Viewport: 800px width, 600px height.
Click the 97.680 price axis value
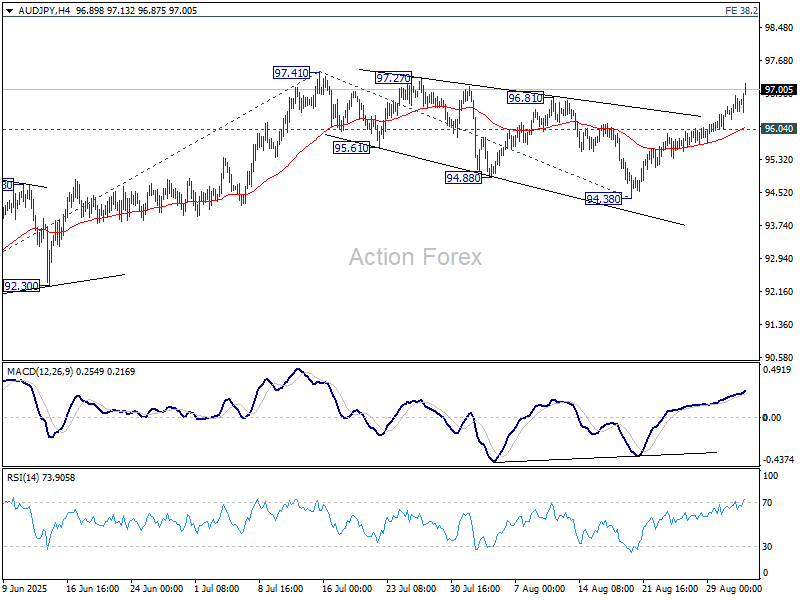(779, 61)
